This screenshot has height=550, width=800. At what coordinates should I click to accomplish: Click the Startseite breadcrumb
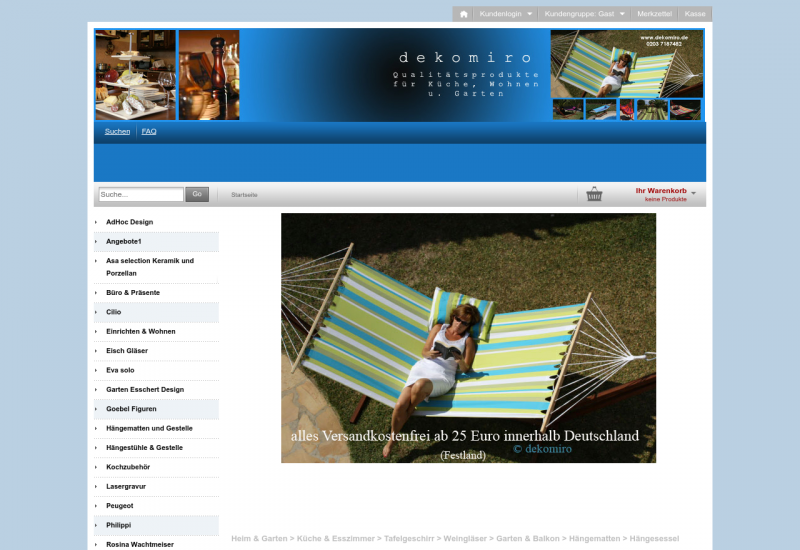coord(244,194)
